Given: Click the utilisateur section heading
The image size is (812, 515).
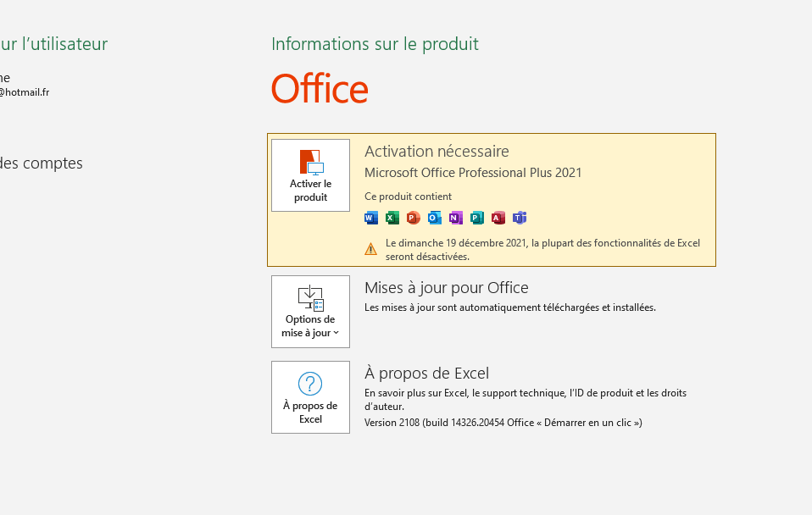Looking at the screenshot, I should [54, 44].
